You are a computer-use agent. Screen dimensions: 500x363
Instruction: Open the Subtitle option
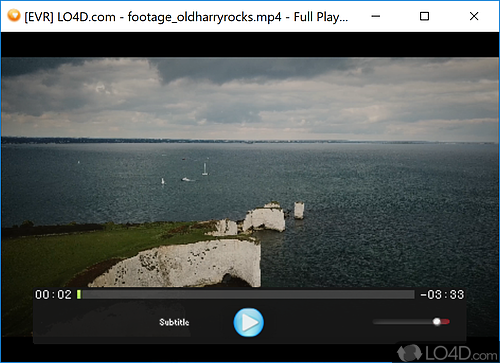coord(174,322)
